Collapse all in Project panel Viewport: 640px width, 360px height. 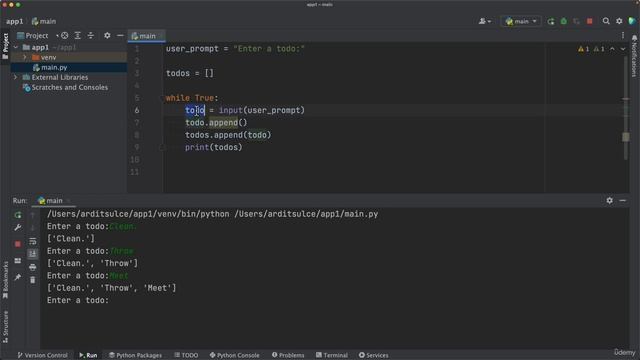click(x=91, y=36)
